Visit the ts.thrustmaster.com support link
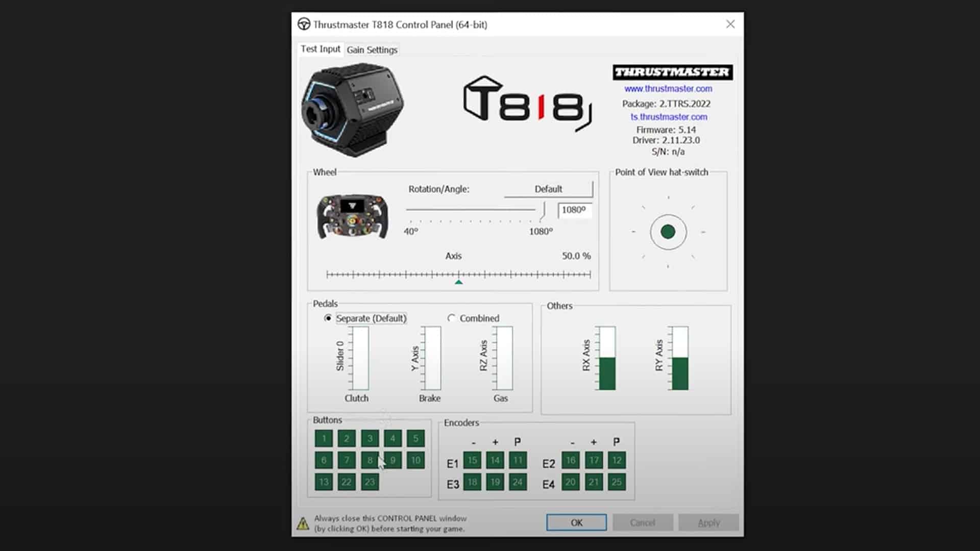980x551 pixels. tap(669, 117)
